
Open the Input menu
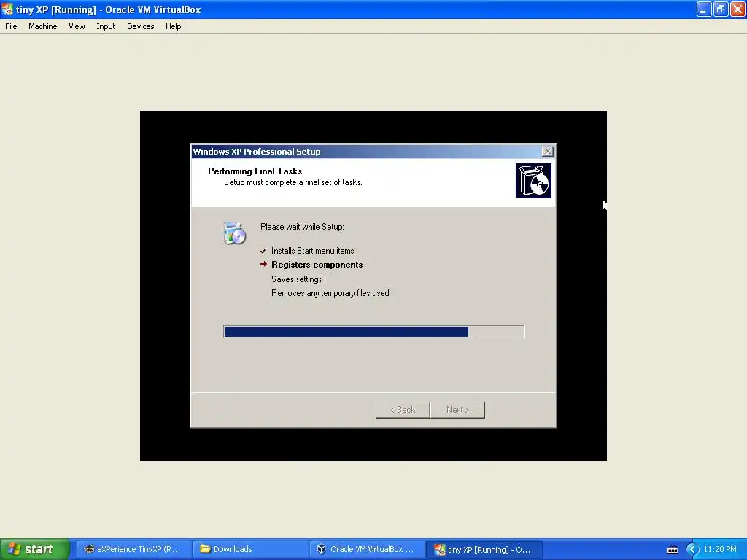[106, 26]
